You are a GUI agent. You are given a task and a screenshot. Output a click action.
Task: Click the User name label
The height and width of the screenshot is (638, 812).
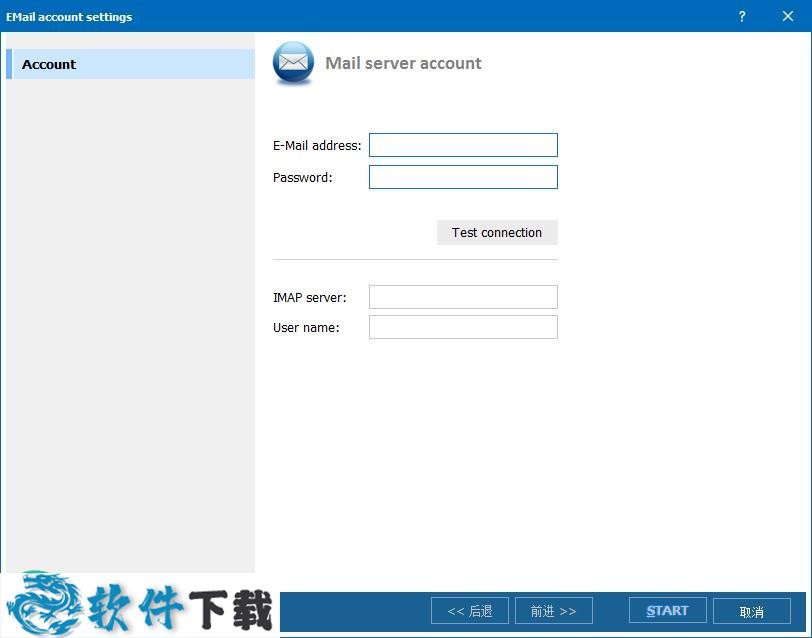[x=306, y=328]
